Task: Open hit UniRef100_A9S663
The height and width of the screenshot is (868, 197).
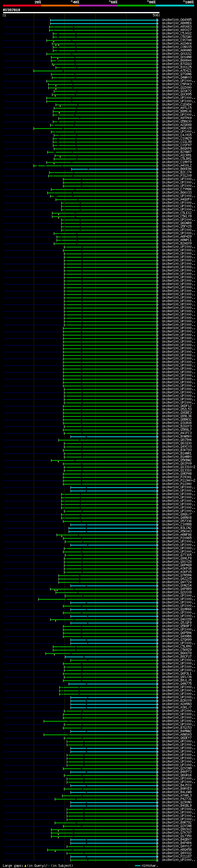Action: point(177,26)
